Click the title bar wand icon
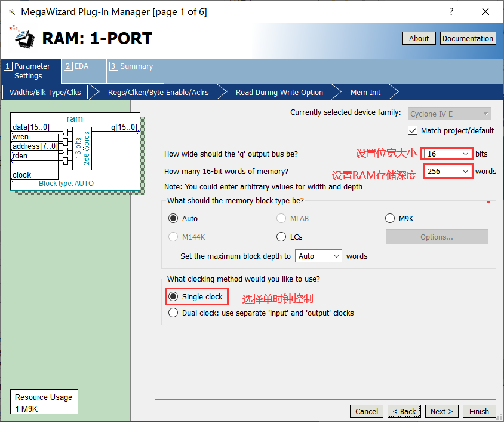The height and width of the screenshot is (422, 504). click(11, 12)
